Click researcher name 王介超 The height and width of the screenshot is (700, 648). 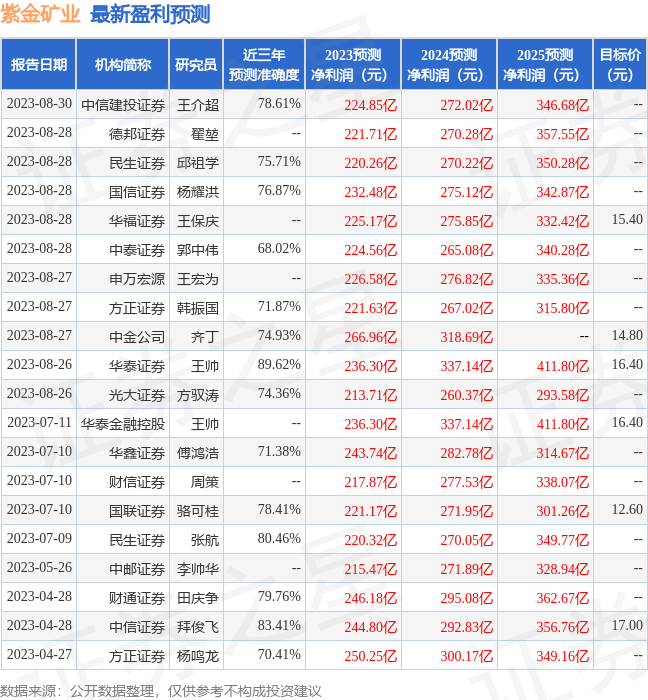point(198,105)
